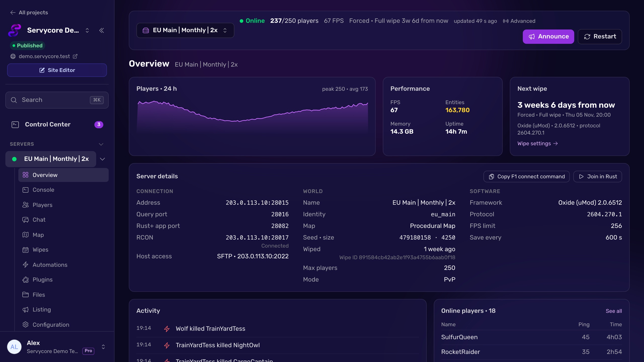Open demo.servycore.test external link icon
Screen dimensions: 644x362
coord(75,56)
